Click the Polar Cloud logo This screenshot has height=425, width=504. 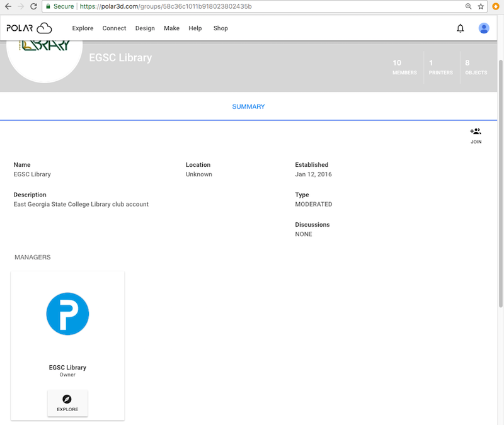tap(29, 28)
